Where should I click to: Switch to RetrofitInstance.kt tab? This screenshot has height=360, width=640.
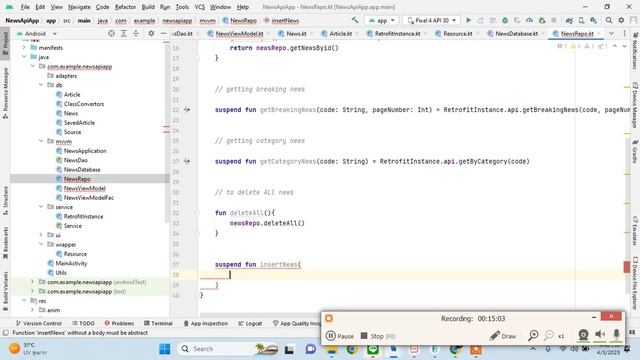[x=397, y=33]
